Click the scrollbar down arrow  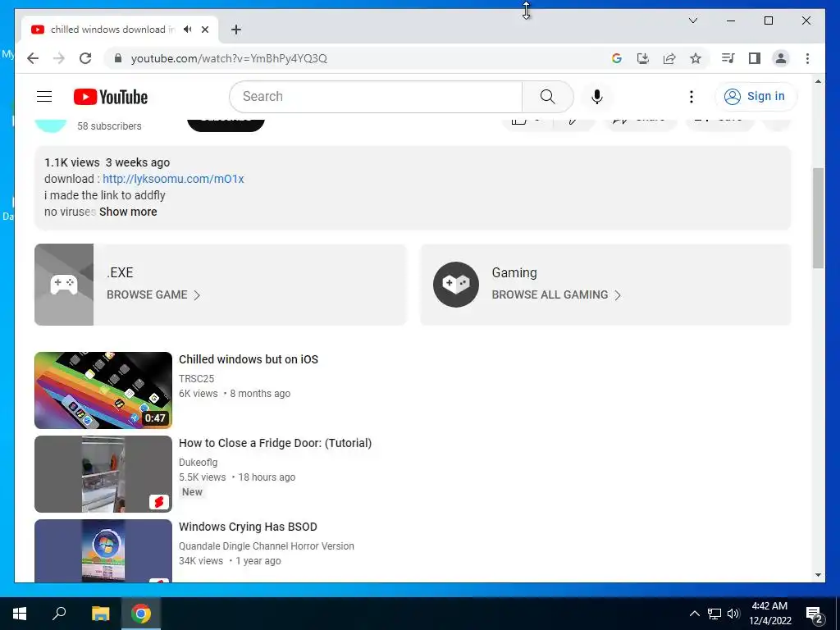coord(818,575)
